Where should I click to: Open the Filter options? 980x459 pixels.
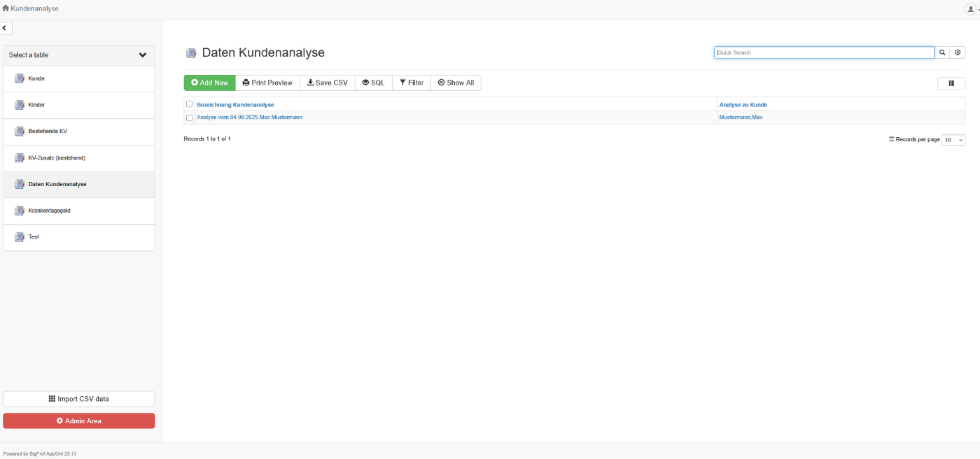[x=412, y=83]
